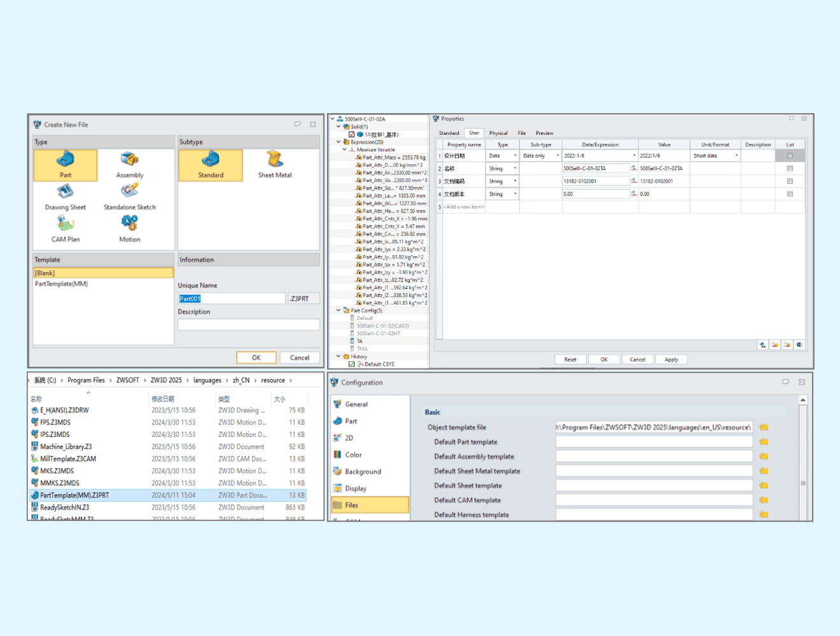
Task: Open the Preview tab in Properties
Action: click(x=544, y=134)
